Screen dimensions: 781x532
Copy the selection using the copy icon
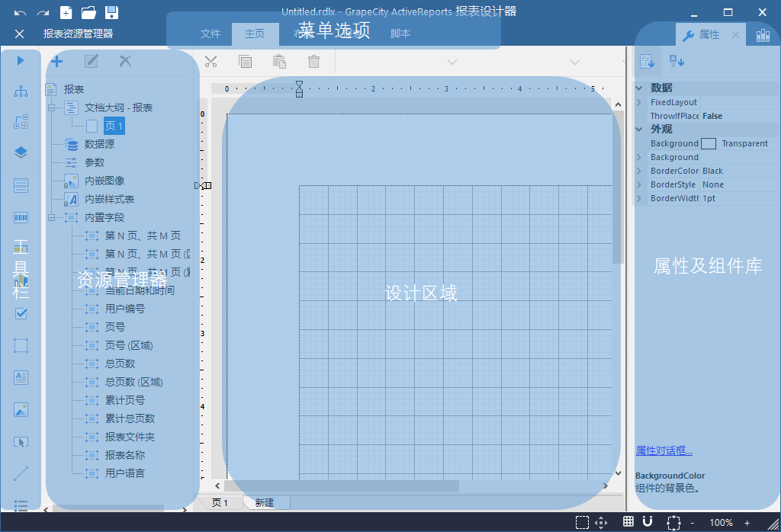coord(245,62)
